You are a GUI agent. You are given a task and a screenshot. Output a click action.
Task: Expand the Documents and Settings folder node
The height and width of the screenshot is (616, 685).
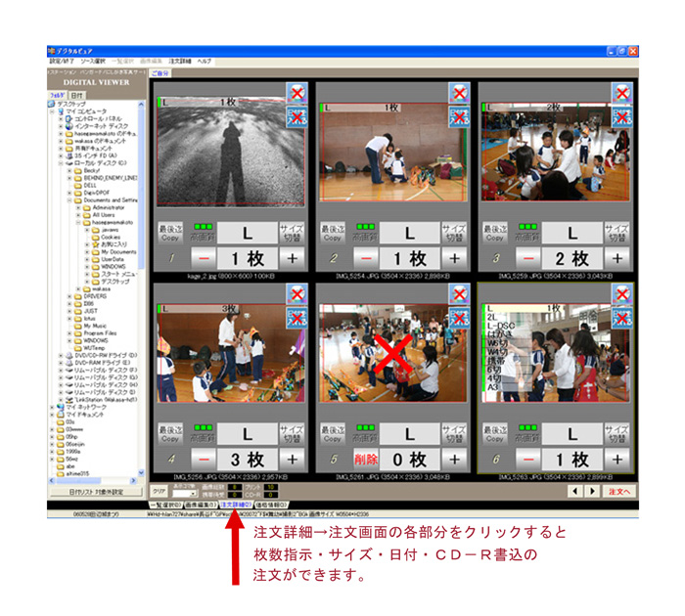tap(68, 200)
